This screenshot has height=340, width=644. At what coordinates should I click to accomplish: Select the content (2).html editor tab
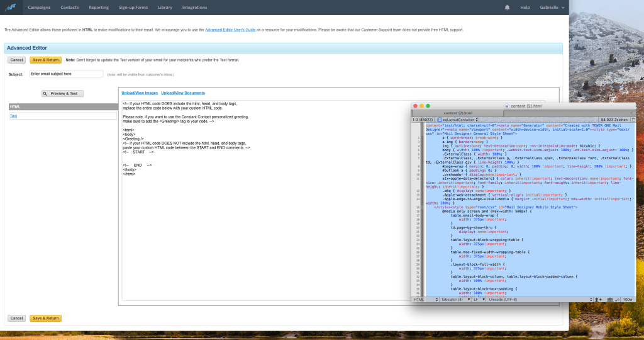(x=458, y=113)
